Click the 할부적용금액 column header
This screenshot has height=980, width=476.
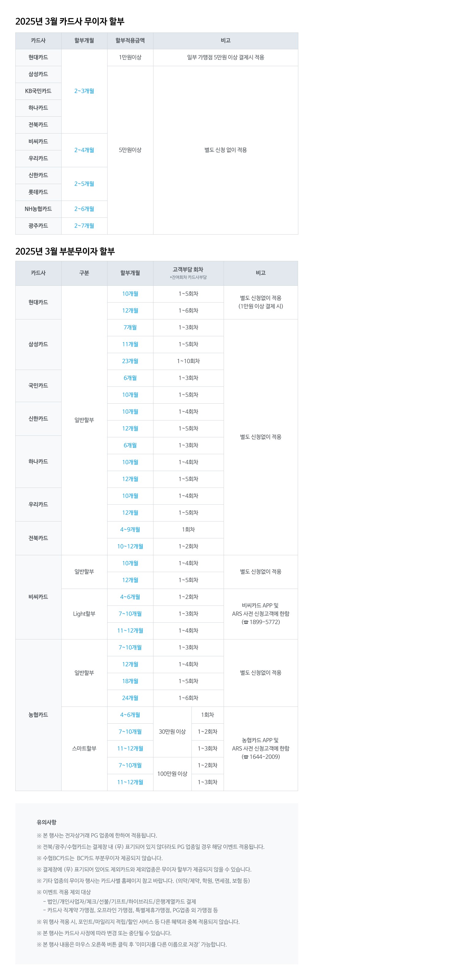130,40
